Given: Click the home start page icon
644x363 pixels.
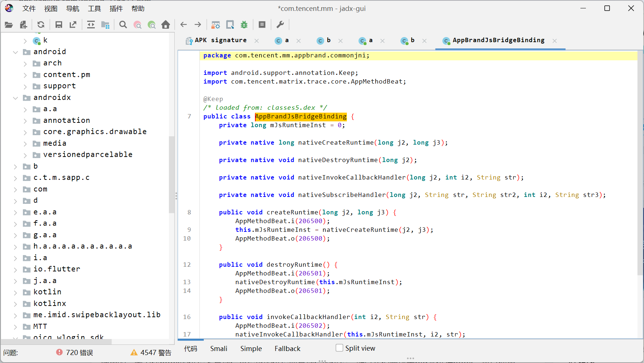Looking at the screenshot, I should (x=166, y=25).
